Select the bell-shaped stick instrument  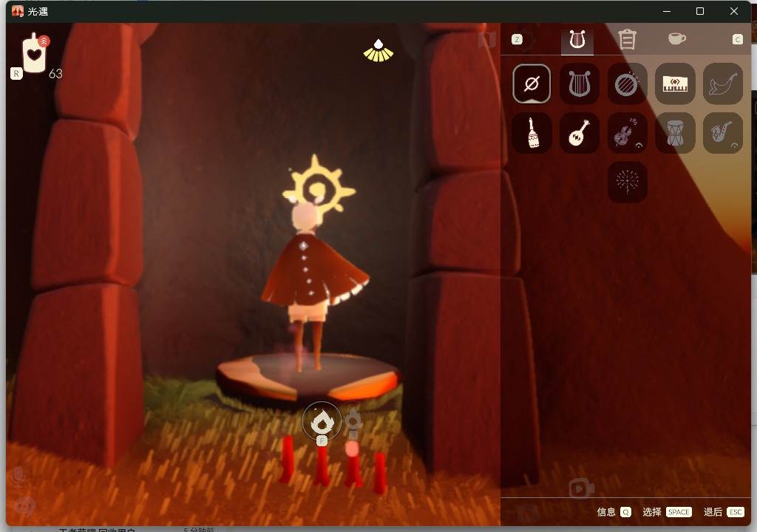531,133
